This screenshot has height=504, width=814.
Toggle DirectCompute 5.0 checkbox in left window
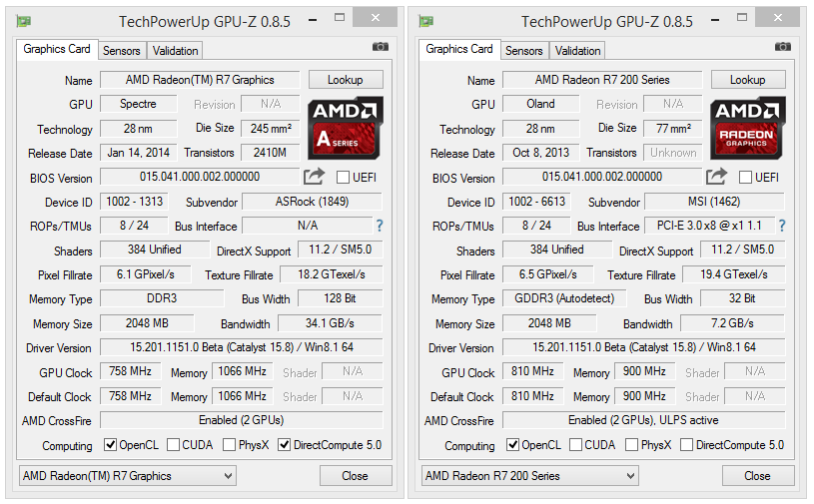284,445
